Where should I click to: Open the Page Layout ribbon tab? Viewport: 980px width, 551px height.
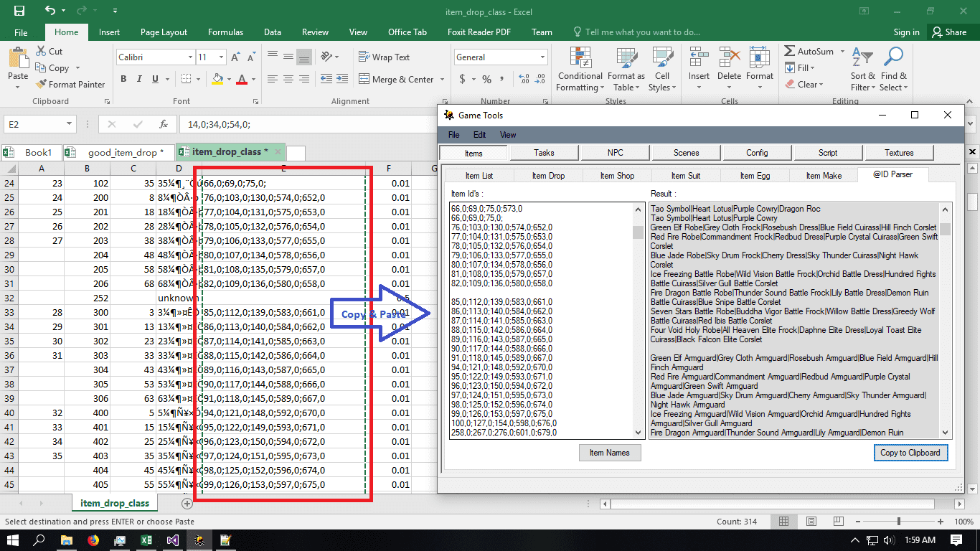164,32
